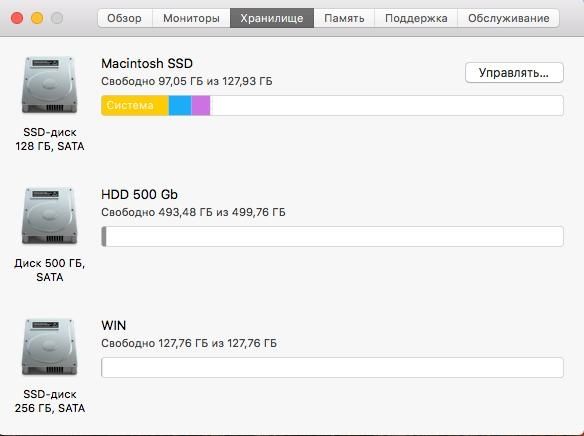Select the Хранилище tab
The image size is (584, 436).
point(272,18)
